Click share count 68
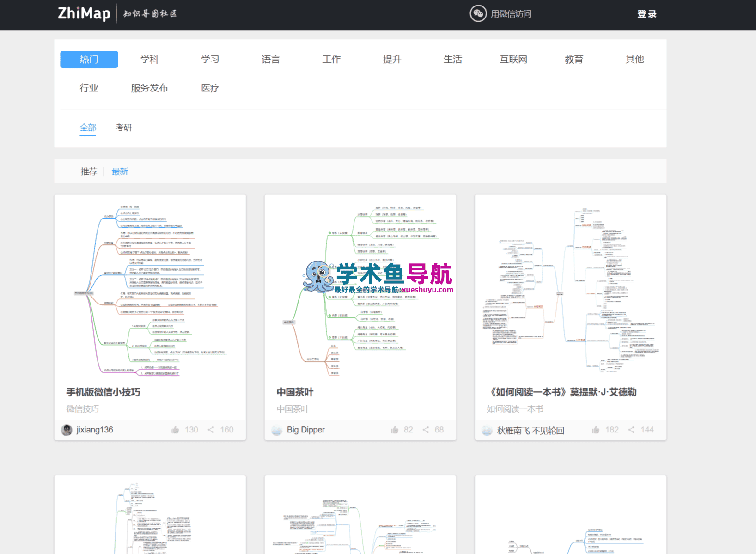The height and width of the screenshot is (554, 756). point(439,430)
